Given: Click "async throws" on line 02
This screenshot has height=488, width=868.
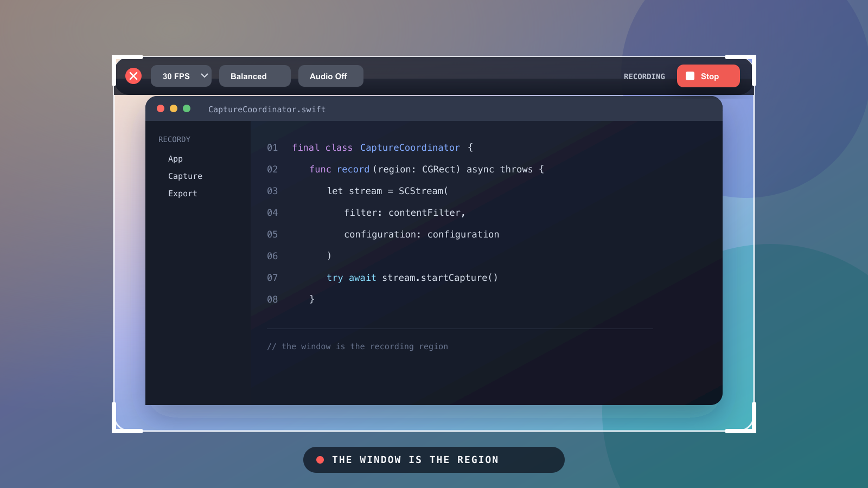Looking at the screenshot, I should tap(500, 169).
